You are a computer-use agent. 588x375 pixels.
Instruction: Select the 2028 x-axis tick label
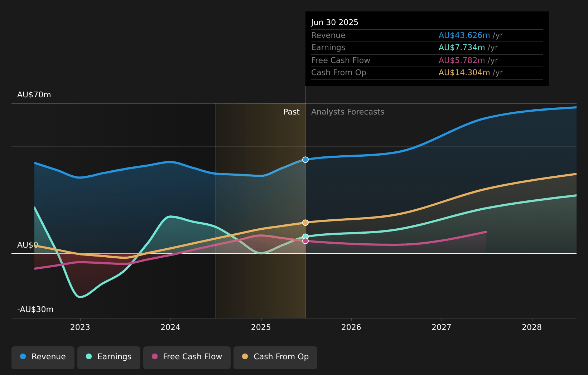click(532, 327)
